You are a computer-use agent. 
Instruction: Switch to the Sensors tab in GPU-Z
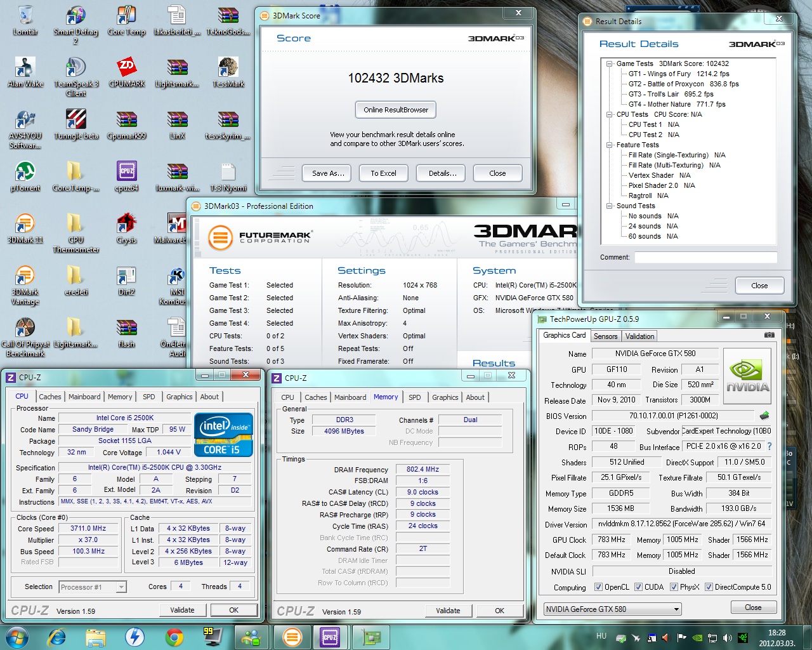point(605,336)
